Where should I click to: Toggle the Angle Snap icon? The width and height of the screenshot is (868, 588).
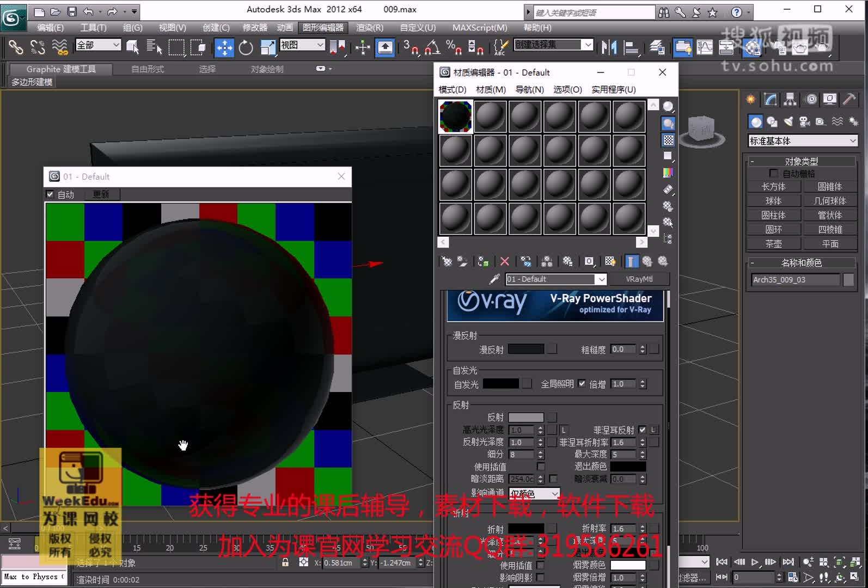tap(432, 48)
